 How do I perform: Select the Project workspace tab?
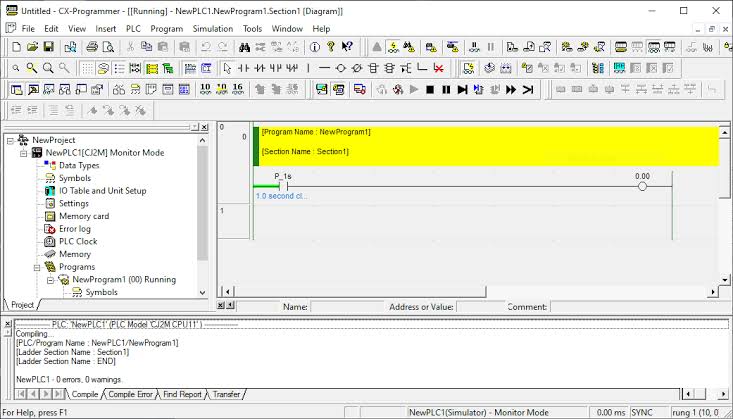[22, 304]
